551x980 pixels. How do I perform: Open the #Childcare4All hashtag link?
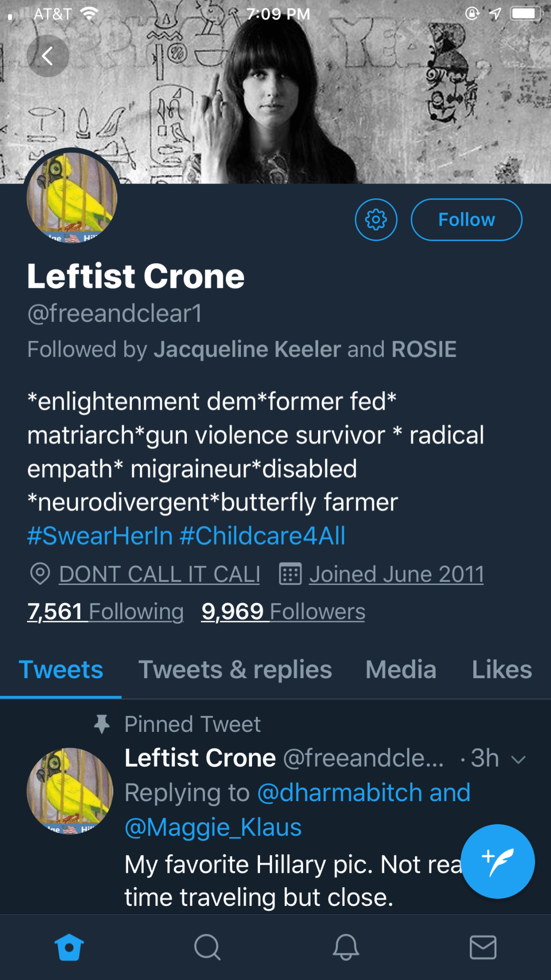pyautogui.click(x=262, y=535)
